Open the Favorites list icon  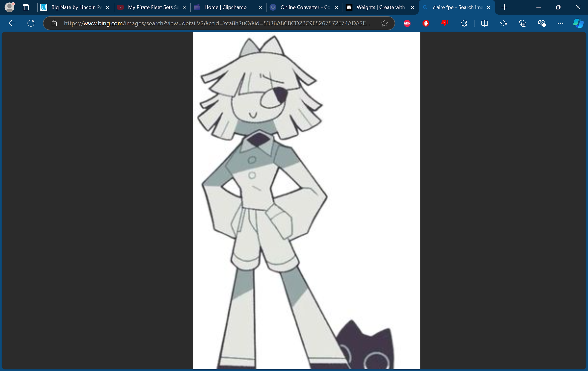[504, 23]
